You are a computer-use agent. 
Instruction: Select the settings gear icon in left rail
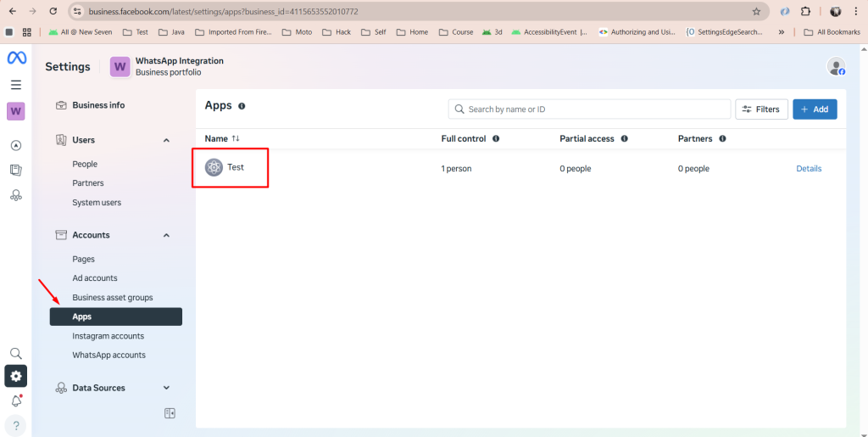point(15,376)
